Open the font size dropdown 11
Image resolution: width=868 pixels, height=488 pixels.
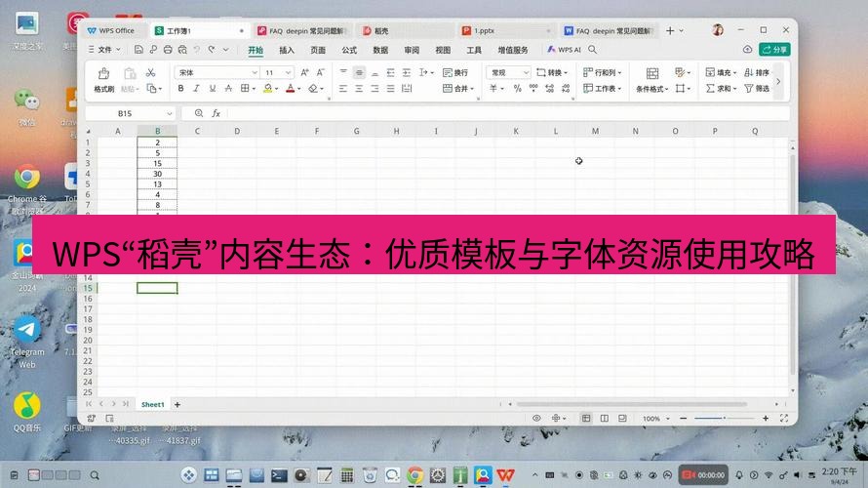(x=288, y=72)
